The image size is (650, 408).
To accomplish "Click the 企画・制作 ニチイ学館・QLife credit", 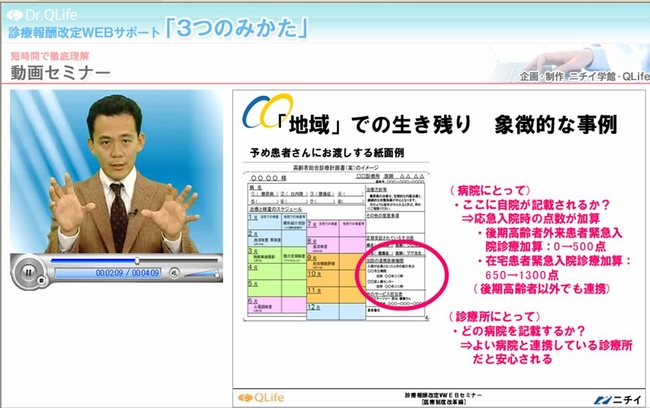I will point(579,75).
